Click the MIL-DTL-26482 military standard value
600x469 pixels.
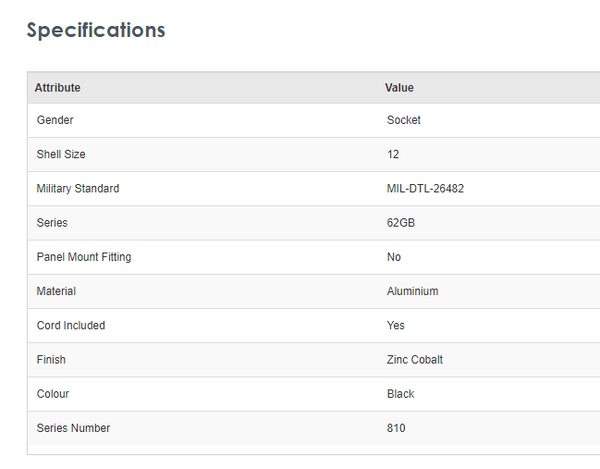point(425,189)
